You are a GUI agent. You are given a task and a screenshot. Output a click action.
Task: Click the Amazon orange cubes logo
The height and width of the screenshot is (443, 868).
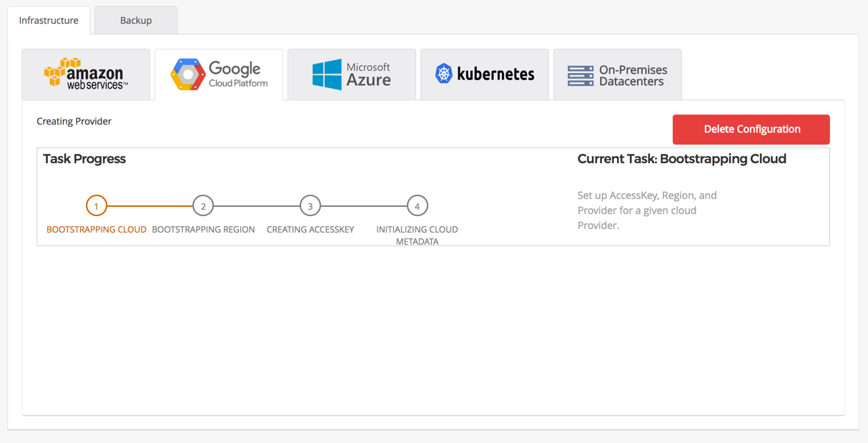pos(62,72)
